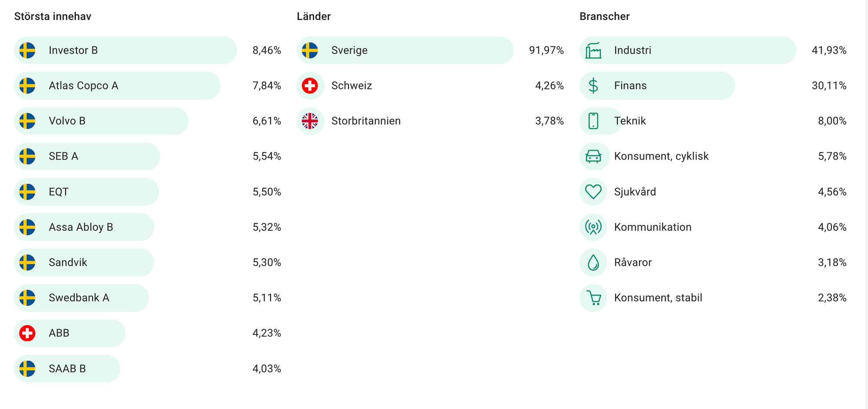Open the Atlas Copco A holding
The height and width of the screenshot is (409, 868).
coord(83,86)
